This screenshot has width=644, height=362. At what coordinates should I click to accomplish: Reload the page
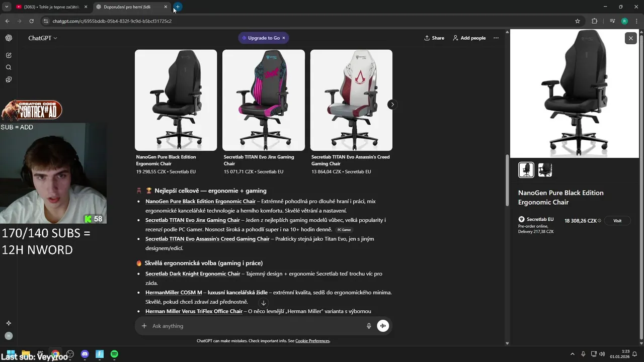tap(31, 21)
